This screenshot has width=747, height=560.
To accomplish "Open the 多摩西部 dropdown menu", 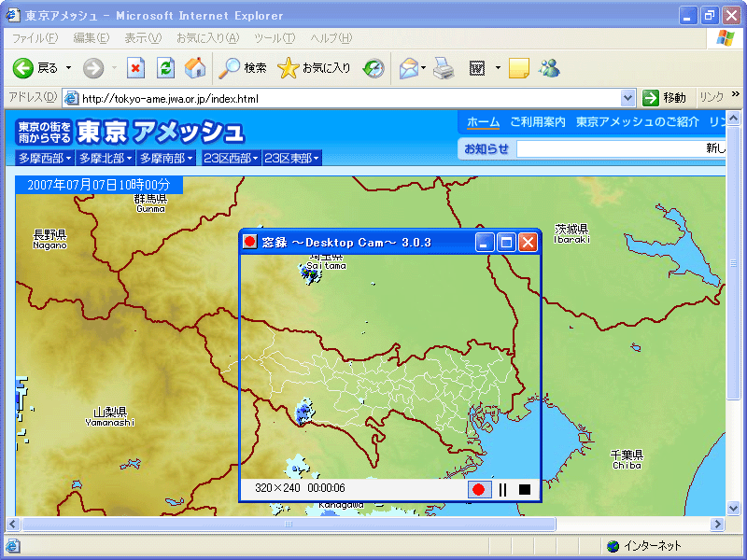I will click(45, 158).
